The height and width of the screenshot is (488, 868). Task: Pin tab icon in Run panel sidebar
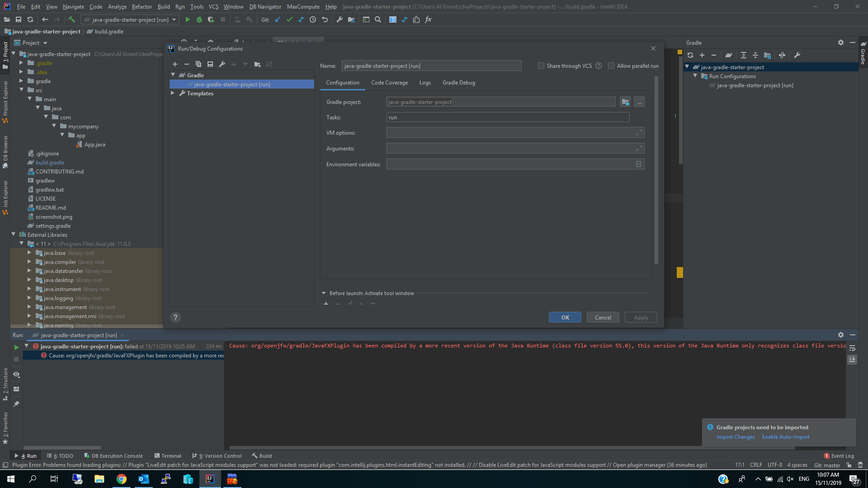16,404
